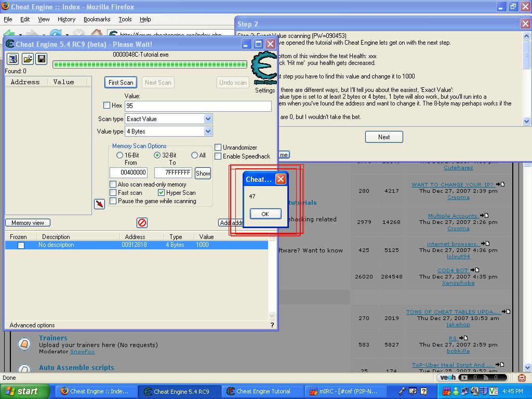
Task: Click the Add address button
Action: tap(231, 222)
